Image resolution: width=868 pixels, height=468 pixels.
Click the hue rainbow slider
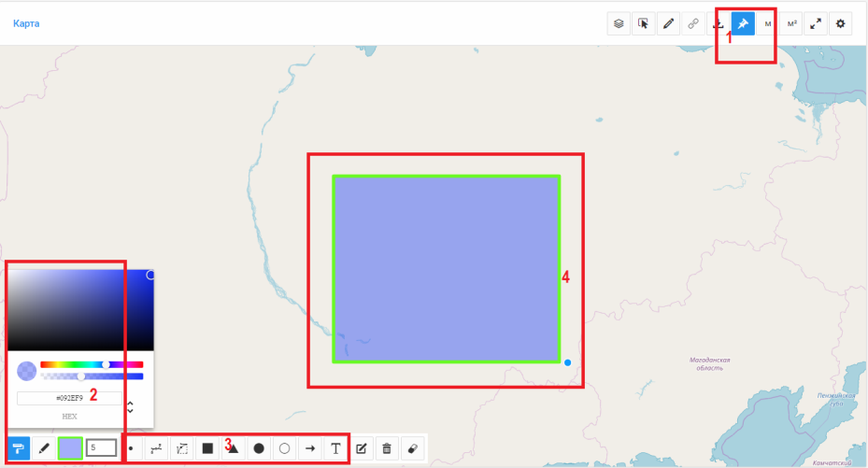point(92,364)
